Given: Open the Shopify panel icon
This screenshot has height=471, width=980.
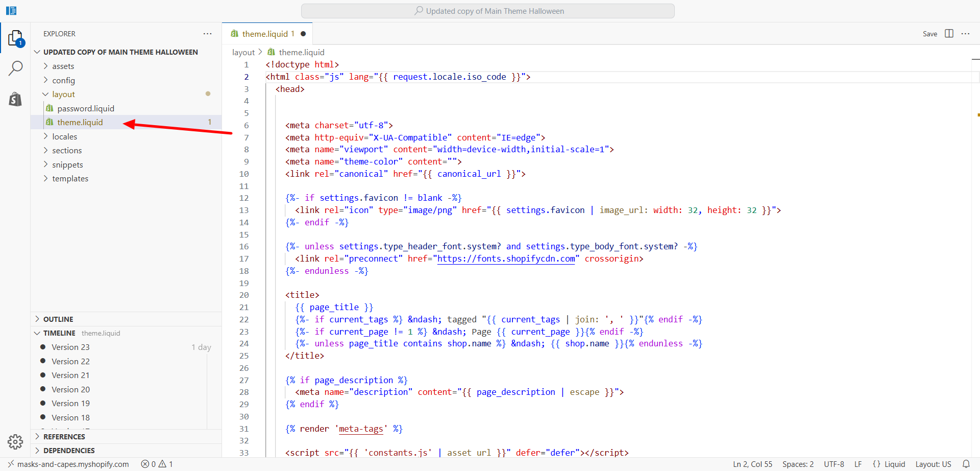Looking at the screenshot, I should 15,99.
